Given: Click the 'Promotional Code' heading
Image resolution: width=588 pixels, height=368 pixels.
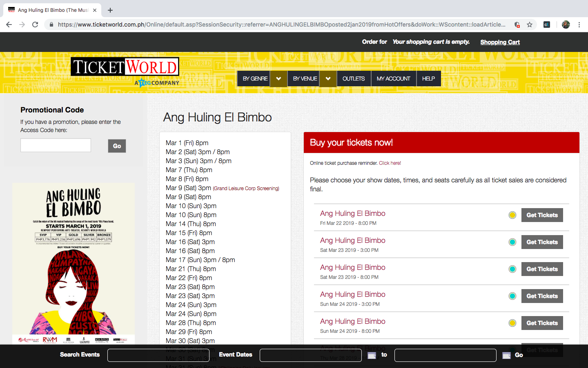Looking at the screenshot, I should 52,110.
